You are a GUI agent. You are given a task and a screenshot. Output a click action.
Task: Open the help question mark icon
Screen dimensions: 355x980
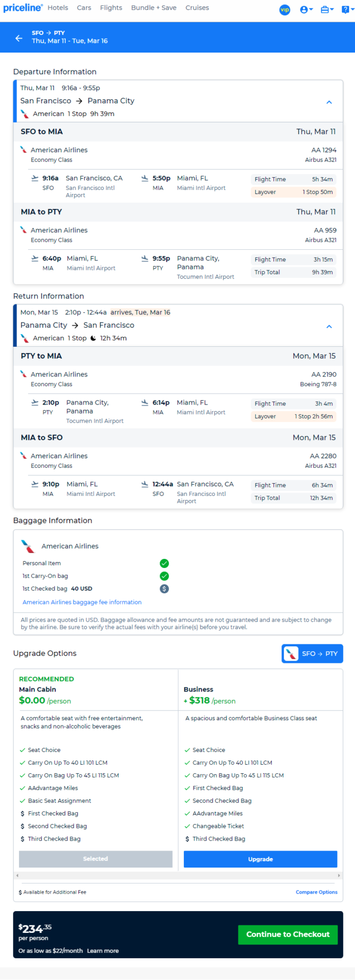345,10
